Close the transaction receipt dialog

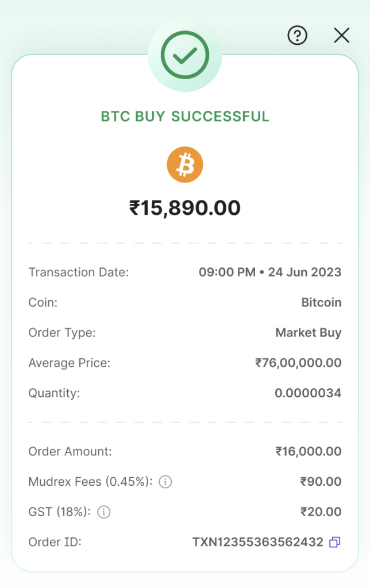342,36
